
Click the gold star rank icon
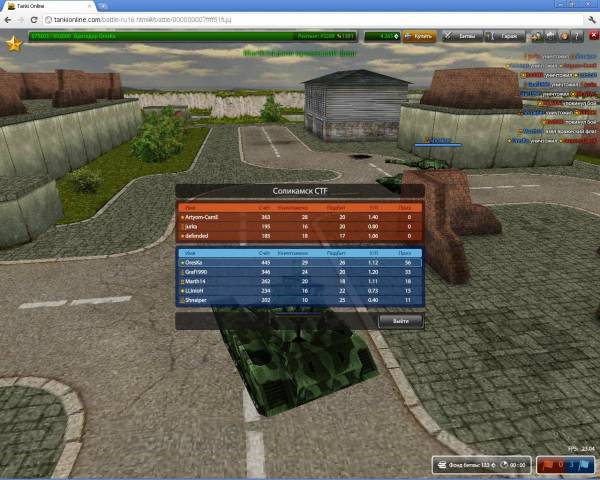[x=14, y=44]
